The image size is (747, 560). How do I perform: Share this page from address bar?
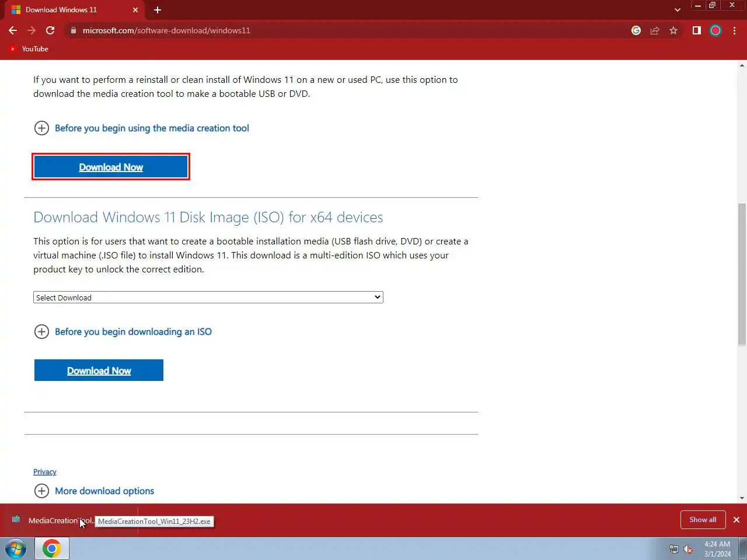655,30
